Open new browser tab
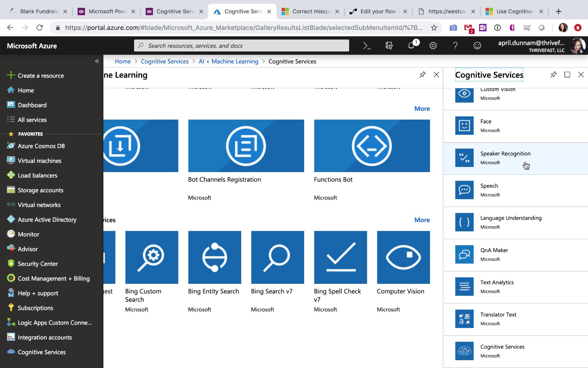 [x=558, y=11]
